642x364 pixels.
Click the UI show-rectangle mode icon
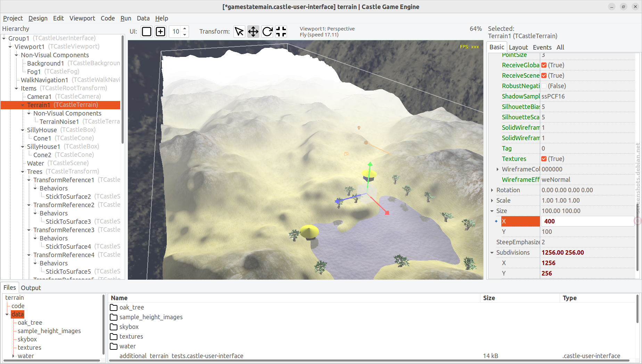tap(147, 32)
